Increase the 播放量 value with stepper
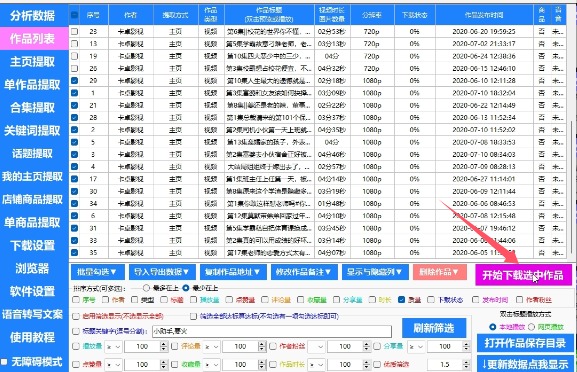 164,344
